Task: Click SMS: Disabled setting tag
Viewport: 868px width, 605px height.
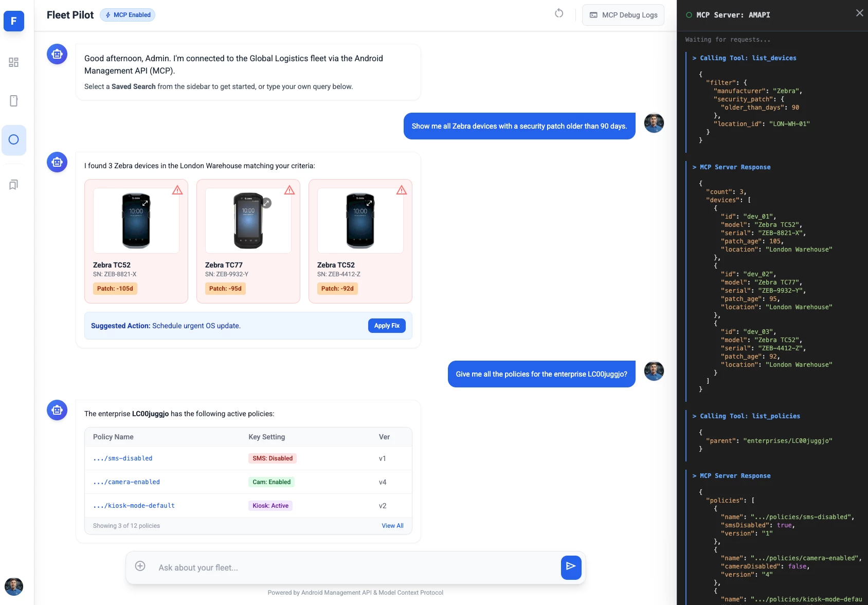Action: coord(273,458)
